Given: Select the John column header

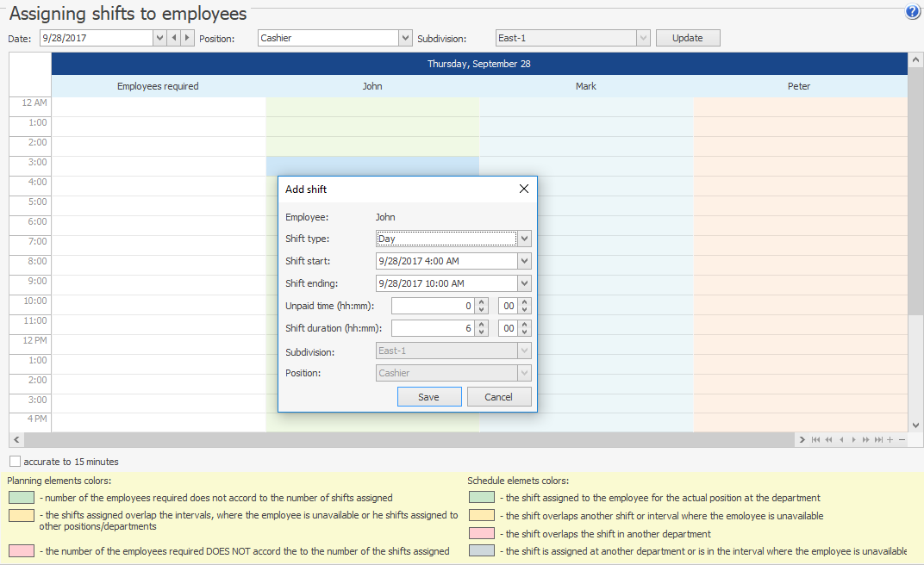Looking at the screenshot, I should click(x=372, y=86).
